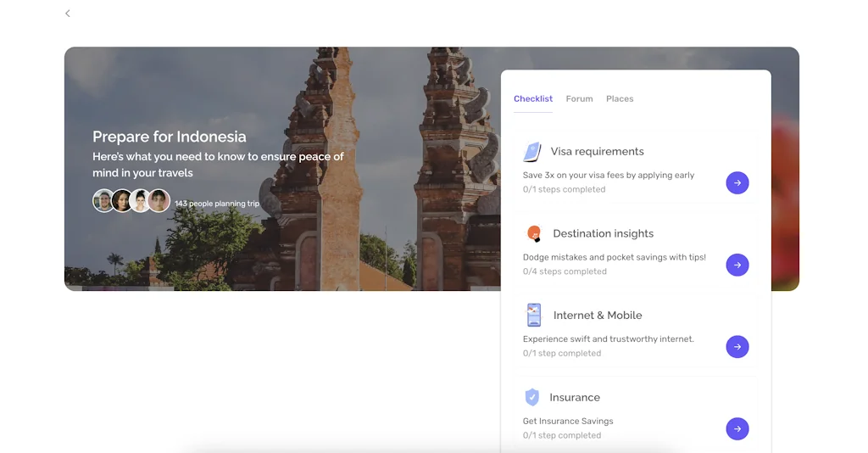Click the Prepare for Indonesia title
This screenshot has height=453, width=868.
tap(170, 137)
